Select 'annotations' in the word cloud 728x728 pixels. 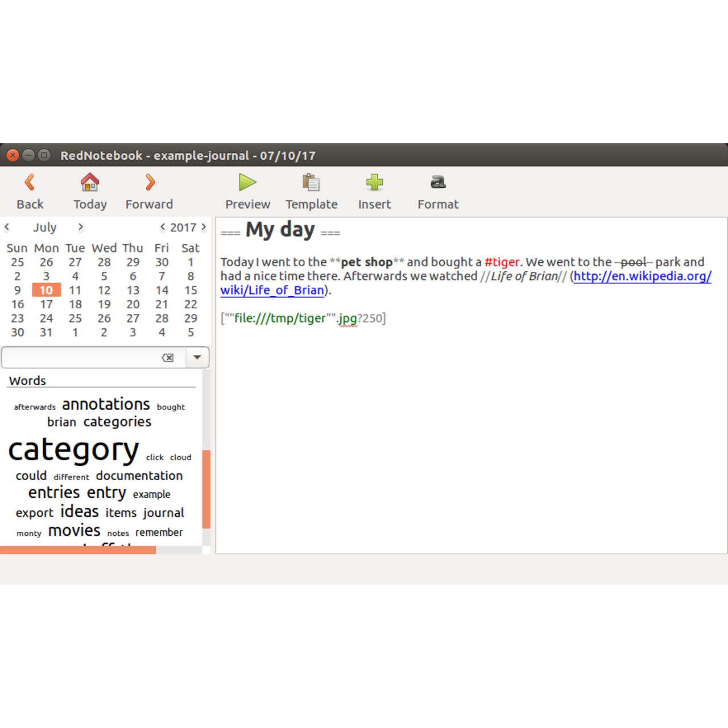tap(105, 404)
